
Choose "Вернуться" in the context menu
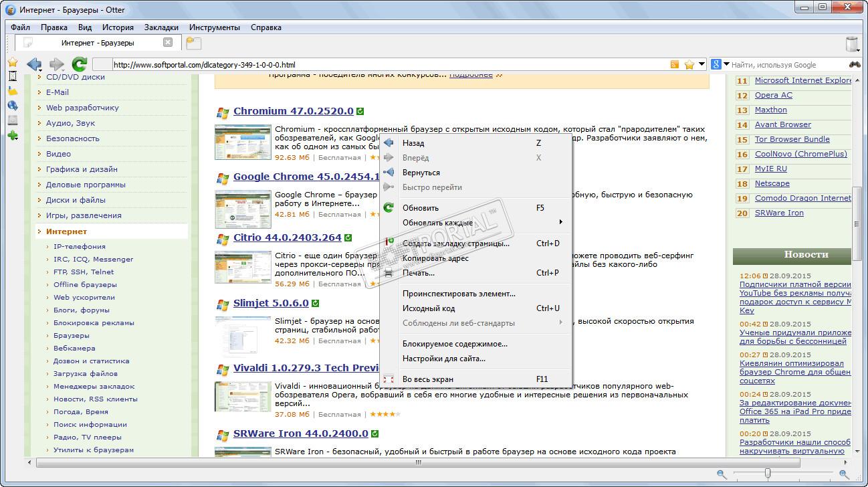pos(475,173)
